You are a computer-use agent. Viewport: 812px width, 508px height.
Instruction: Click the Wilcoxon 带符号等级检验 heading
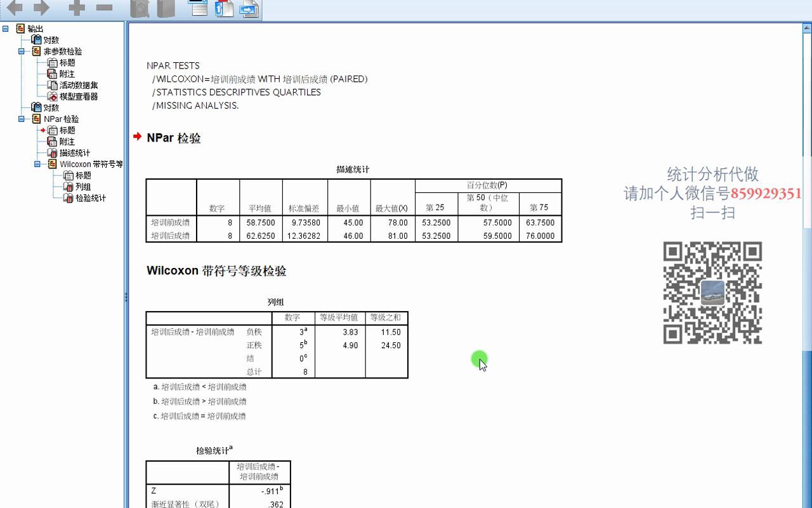click(x=216, y=271)
